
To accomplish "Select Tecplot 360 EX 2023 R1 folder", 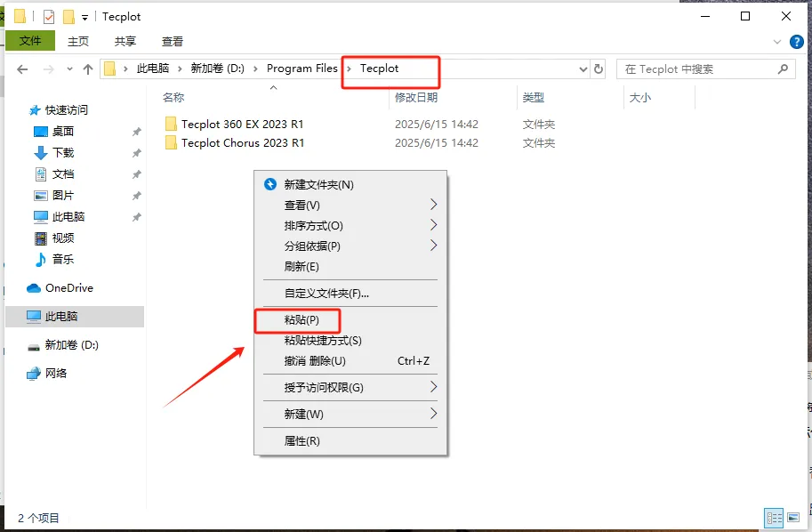I will [x=243, y=125].
